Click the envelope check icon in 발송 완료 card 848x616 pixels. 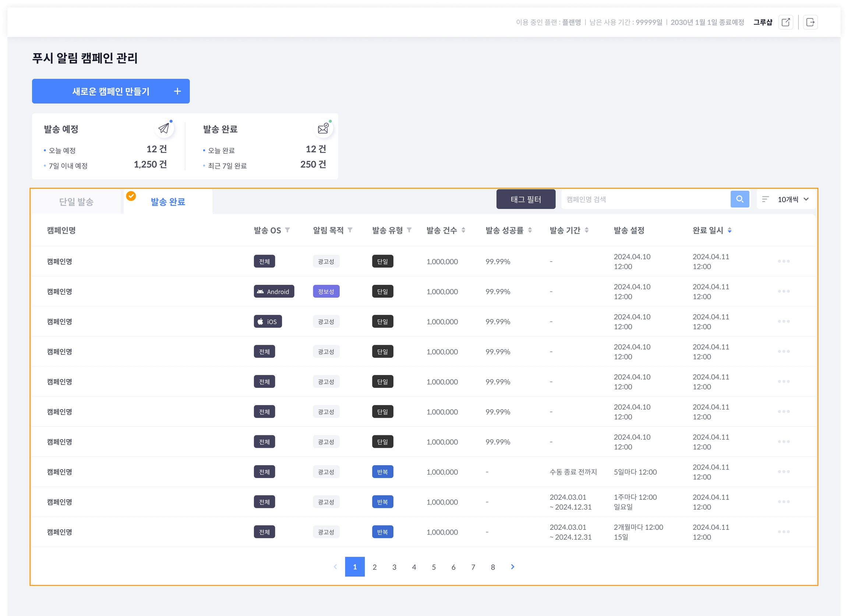point(323,128)
